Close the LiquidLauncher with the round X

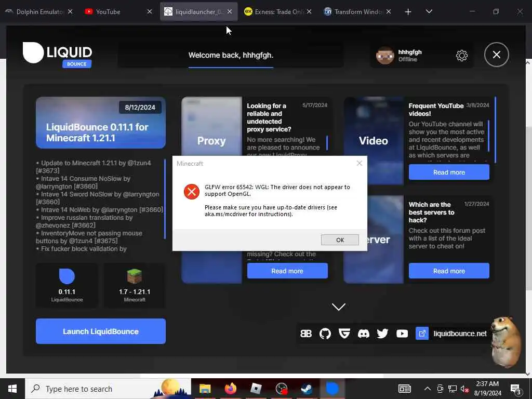tap(496, 55)
